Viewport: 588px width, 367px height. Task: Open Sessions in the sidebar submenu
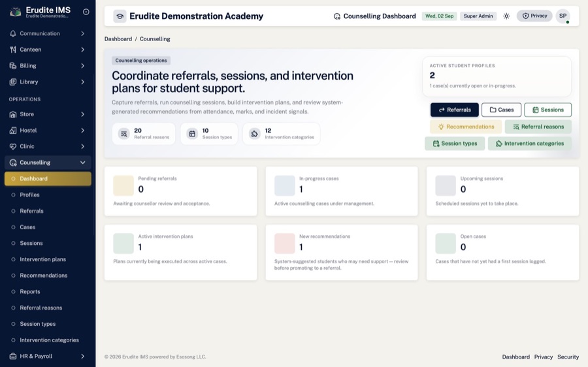coord(48,244)
